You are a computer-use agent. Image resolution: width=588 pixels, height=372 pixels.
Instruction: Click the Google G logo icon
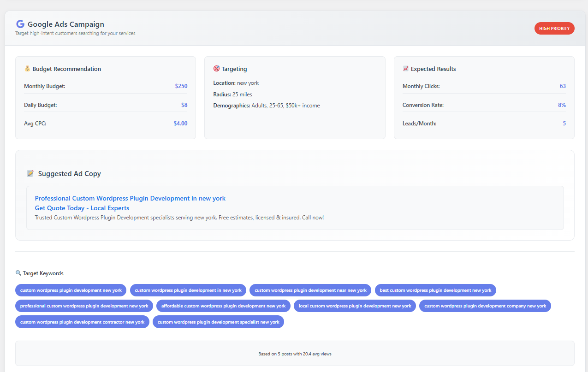point(20,24)
